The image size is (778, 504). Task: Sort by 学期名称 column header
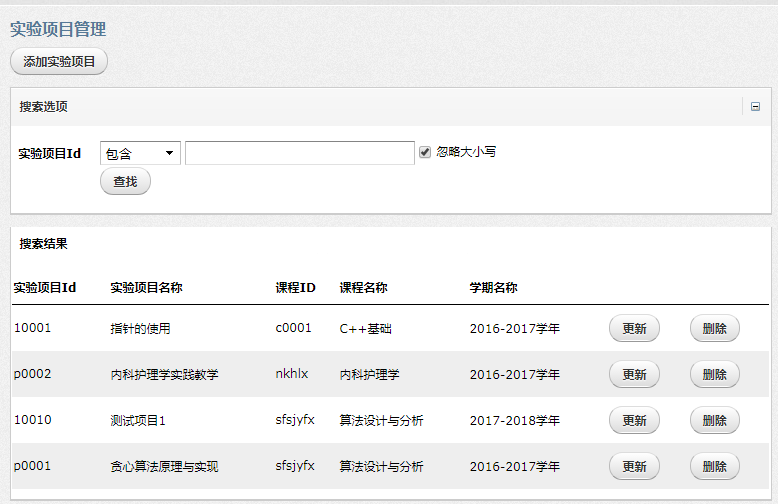[493, 288]
